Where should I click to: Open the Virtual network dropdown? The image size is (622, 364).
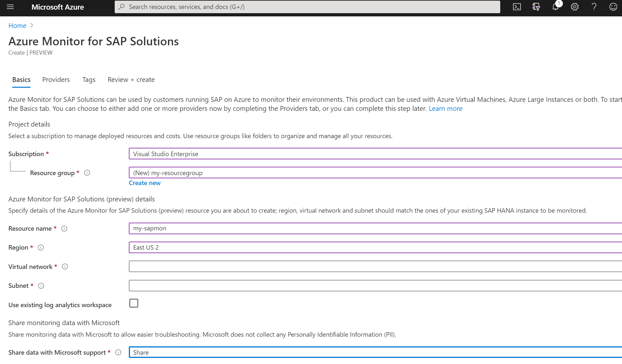click(375, 266)
